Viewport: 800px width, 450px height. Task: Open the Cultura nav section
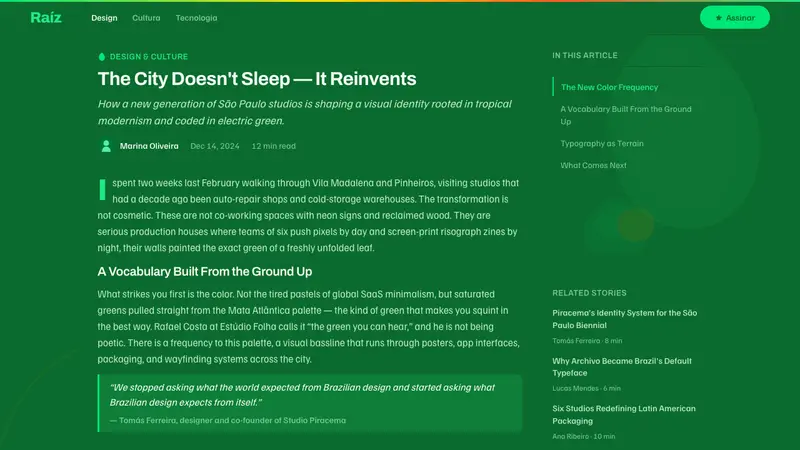tap(146, 18)
